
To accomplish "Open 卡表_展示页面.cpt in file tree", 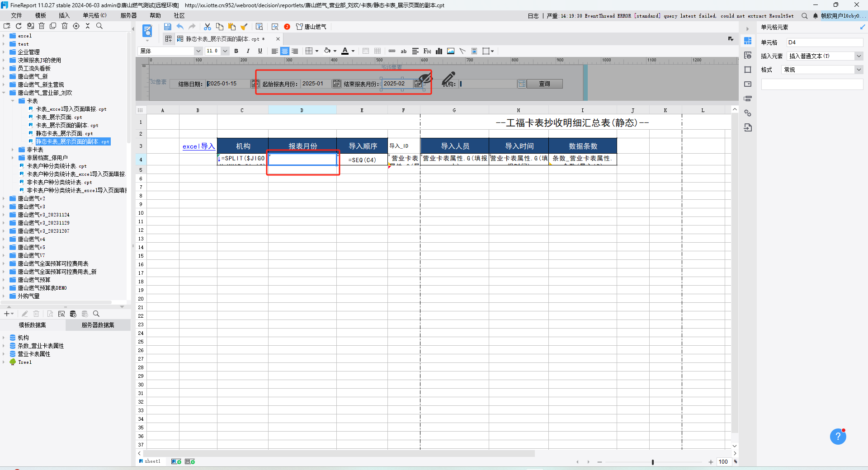I will click(59, 117).
